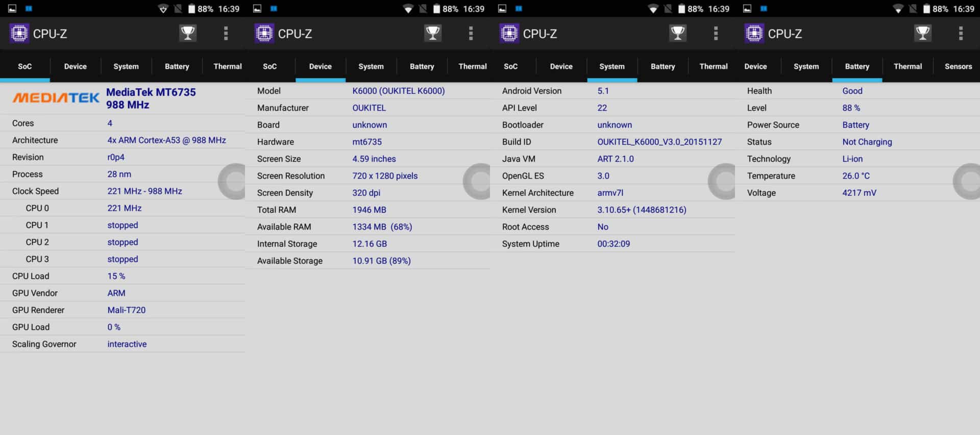
Task: Select the MediaTek MT6735 988 MHz heading
Action: click(151, 98)
